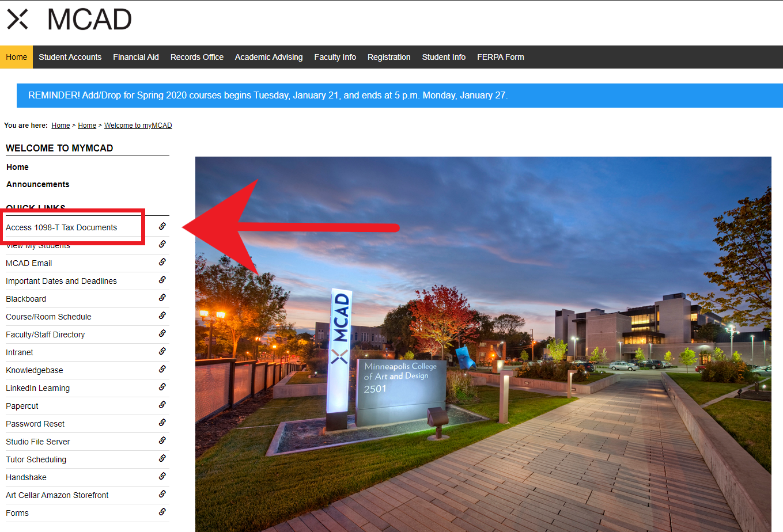Screen dimensions: 783x532
Task: Launch the LinkedIn Learning quick link
Action: click(x=37, y=388)
